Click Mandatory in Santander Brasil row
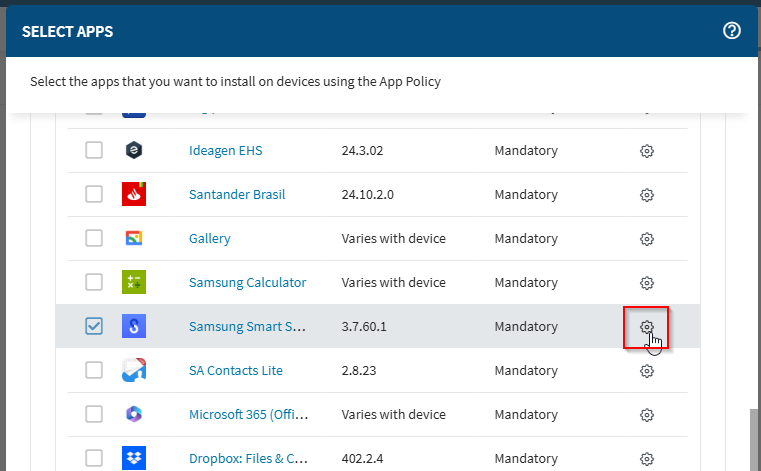This screenshot has width=761, height=471. 526,194
